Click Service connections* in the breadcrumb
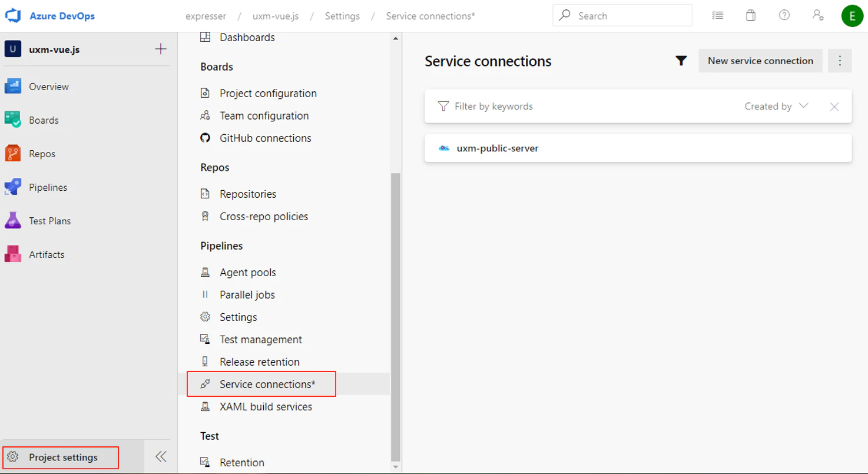 click(x=430, y=16)
